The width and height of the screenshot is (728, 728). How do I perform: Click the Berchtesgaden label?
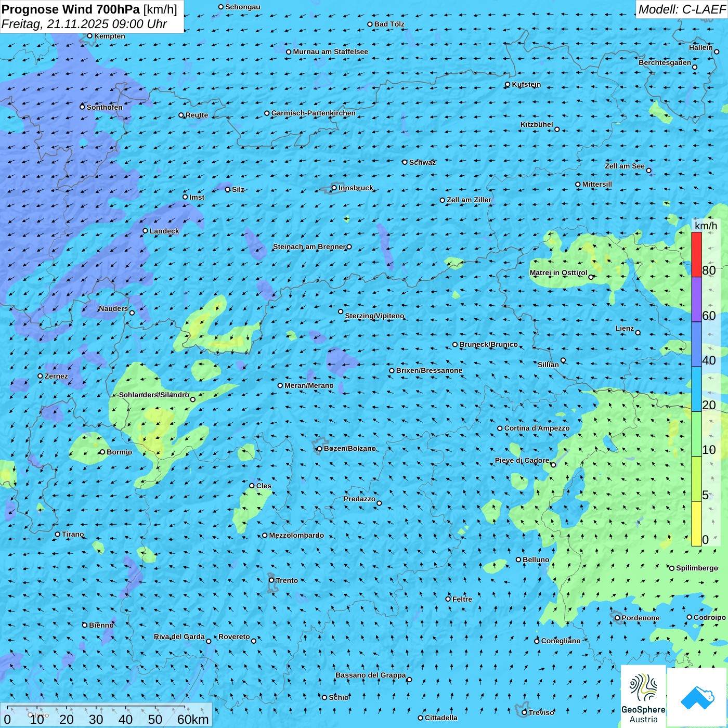point(665,62)
